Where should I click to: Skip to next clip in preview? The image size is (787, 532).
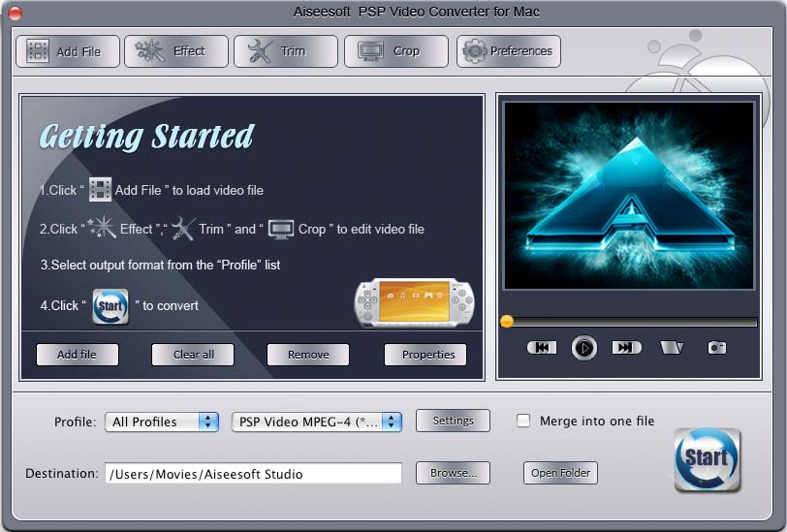(x=626, y=347)
